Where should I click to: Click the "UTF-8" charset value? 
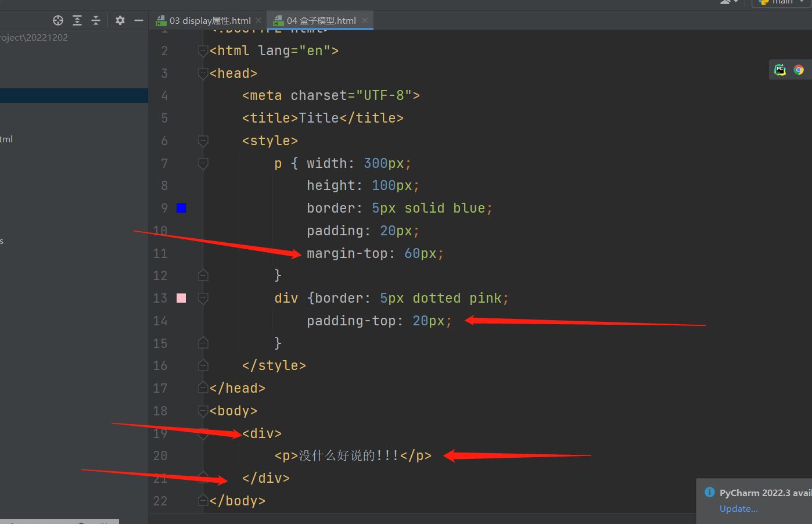(x=384, y=95)
